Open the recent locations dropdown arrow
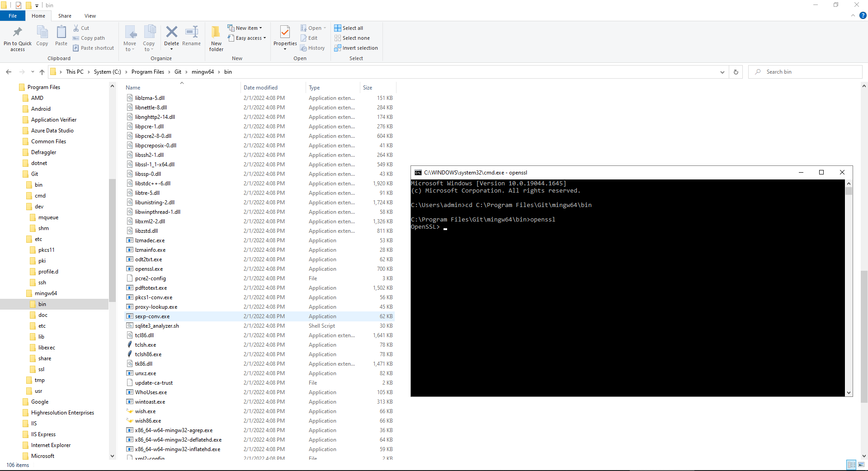 click(x=33, y=72)
